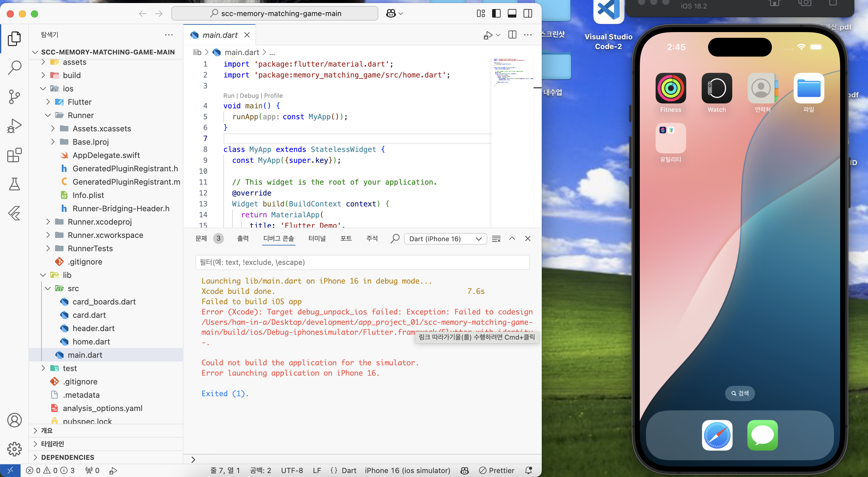Split the editor to the right
The width and height of the screenshot is (868, 477).
512,35
